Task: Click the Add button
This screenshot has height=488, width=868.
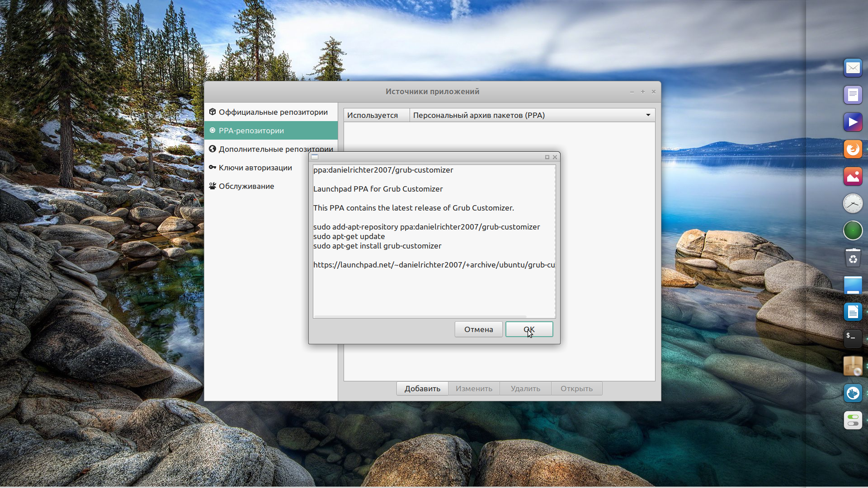Action: pos(422,389)
